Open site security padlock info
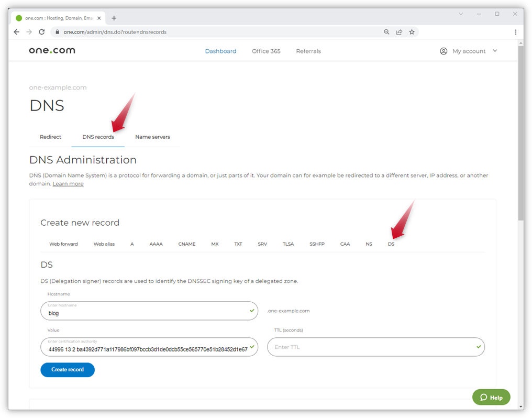The image size is (532, 418). (x=57, y=32)
